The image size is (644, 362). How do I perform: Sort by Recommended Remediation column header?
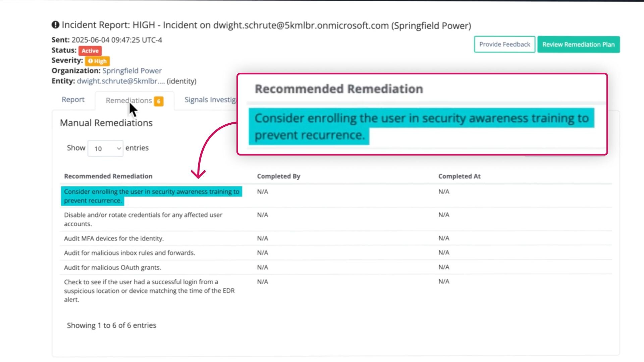point(108,176)
